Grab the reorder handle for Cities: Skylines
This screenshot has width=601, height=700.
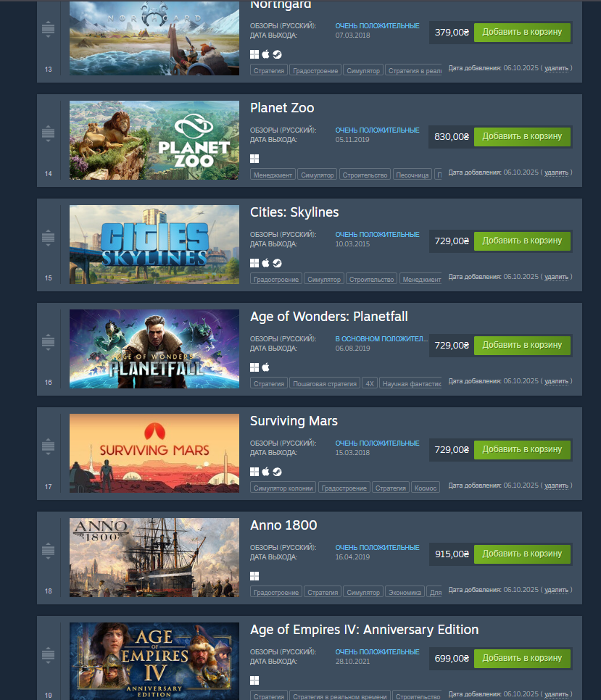tap(49, 238)
